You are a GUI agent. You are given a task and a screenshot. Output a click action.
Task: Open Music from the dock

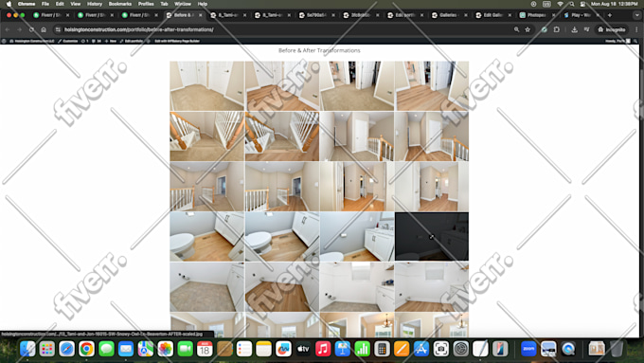click(x=323, y=349)
